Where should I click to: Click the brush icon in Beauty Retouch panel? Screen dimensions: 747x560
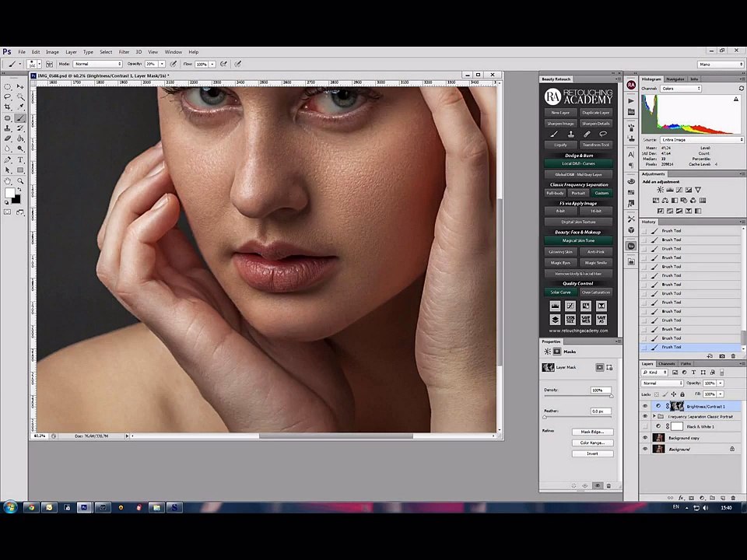(x=554, y=135)
